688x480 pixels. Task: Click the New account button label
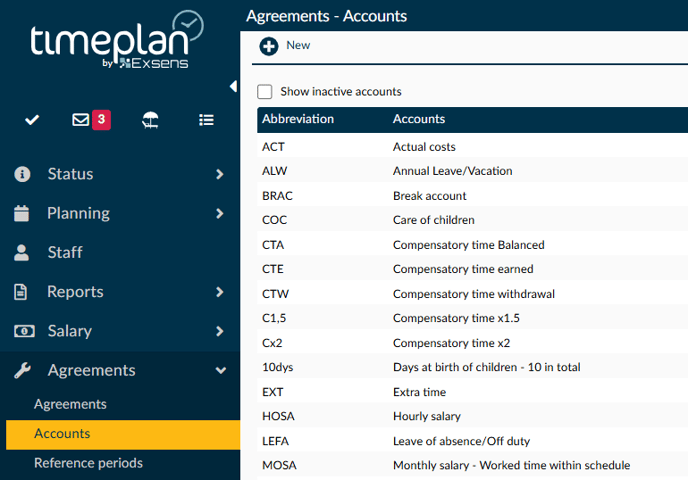point(298,45)
